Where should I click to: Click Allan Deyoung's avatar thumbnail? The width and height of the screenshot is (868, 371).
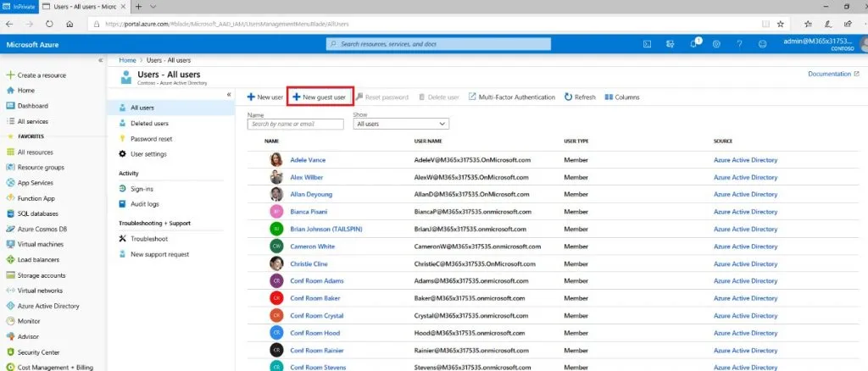[276, 194]
